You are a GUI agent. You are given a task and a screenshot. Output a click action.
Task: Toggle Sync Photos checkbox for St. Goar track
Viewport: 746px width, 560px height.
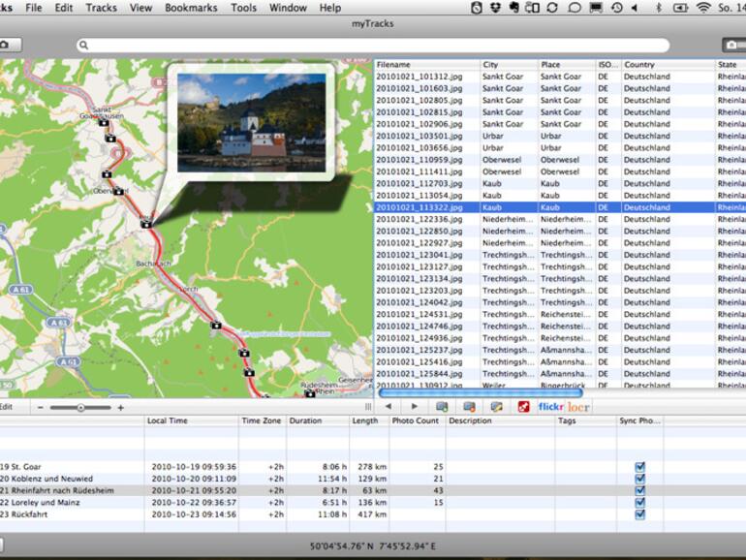(639, 467)
